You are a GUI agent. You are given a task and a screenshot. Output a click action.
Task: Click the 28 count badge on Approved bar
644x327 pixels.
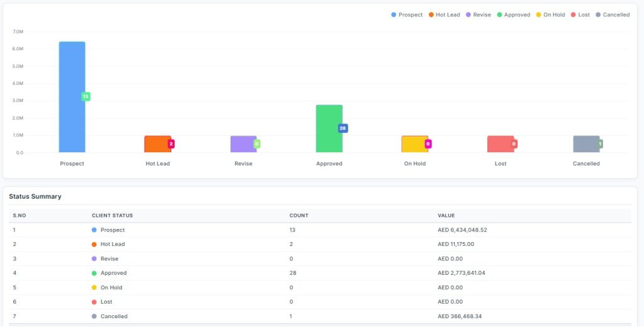click(x=343, y=128)
